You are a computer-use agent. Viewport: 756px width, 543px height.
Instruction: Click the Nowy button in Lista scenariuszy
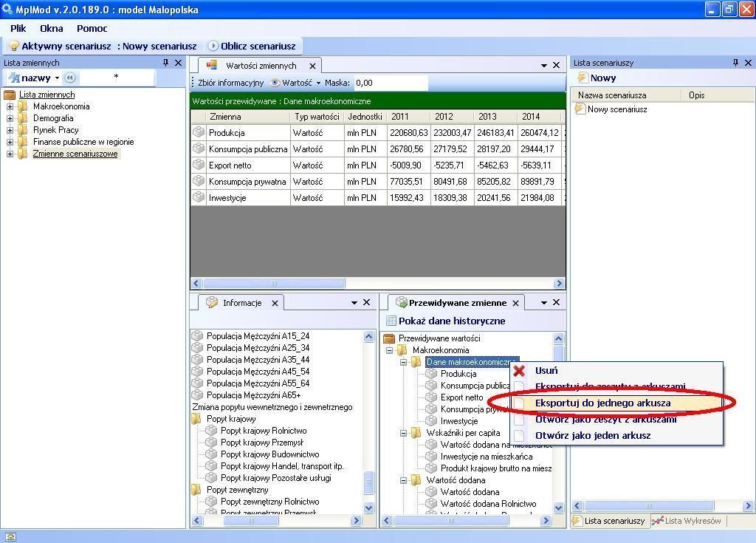pos(597,78)
